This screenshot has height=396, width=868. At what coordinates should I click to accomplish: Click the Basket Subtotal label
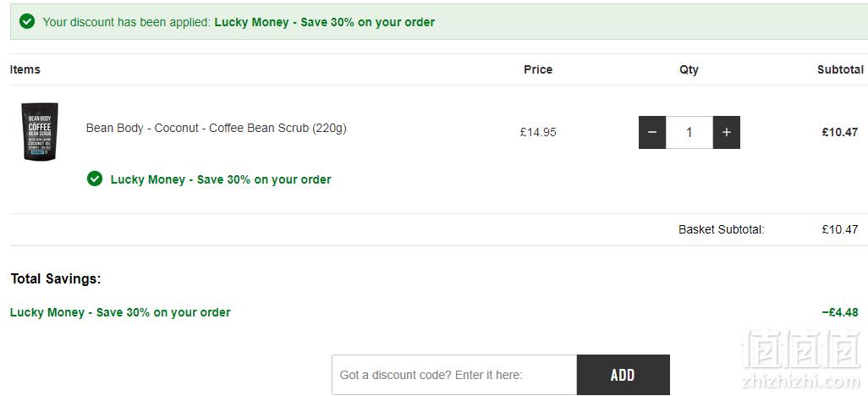722,229
